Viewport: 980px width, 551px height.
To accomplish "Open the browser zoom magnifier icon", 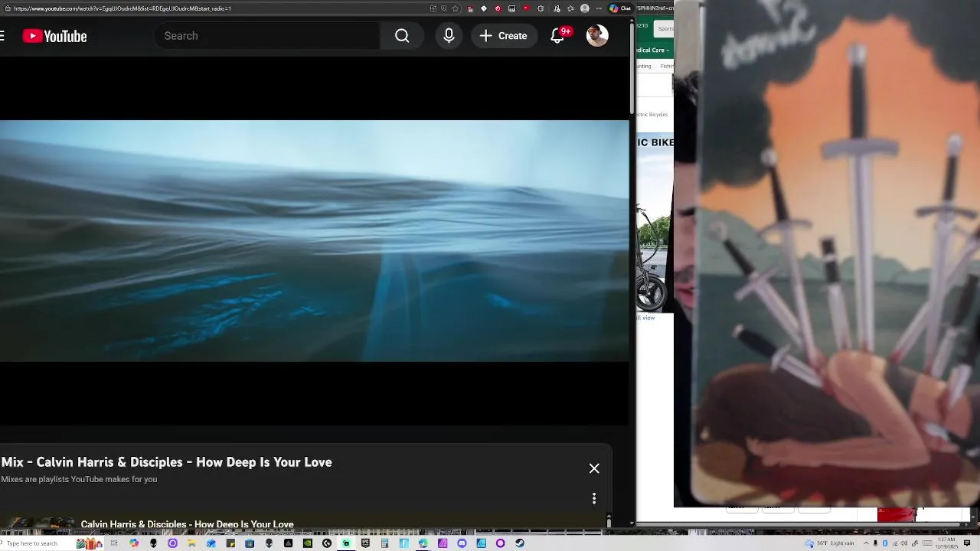I will pyautogui.click(x=444, y=8).
